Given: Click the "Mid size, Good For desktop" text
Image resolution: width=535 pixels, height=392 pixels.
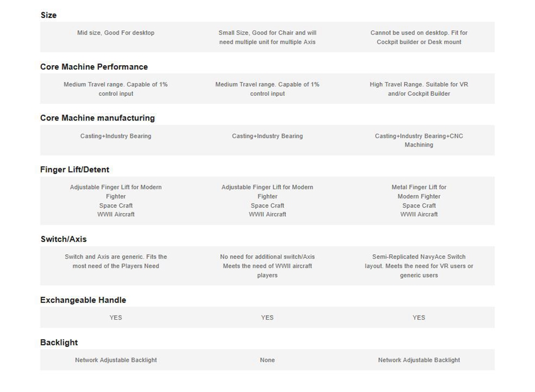Looking at the screenshot, I should [x=116, y=33].
